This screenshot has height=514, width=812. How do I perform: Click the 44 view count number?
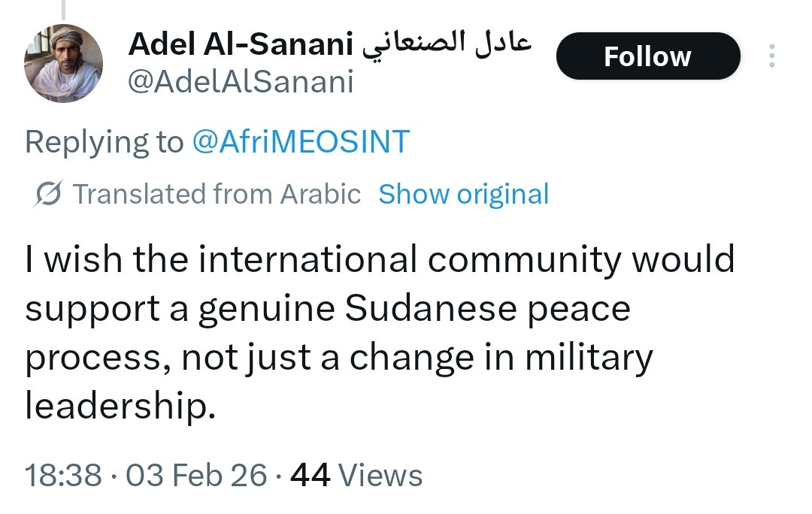pos(310,476)
